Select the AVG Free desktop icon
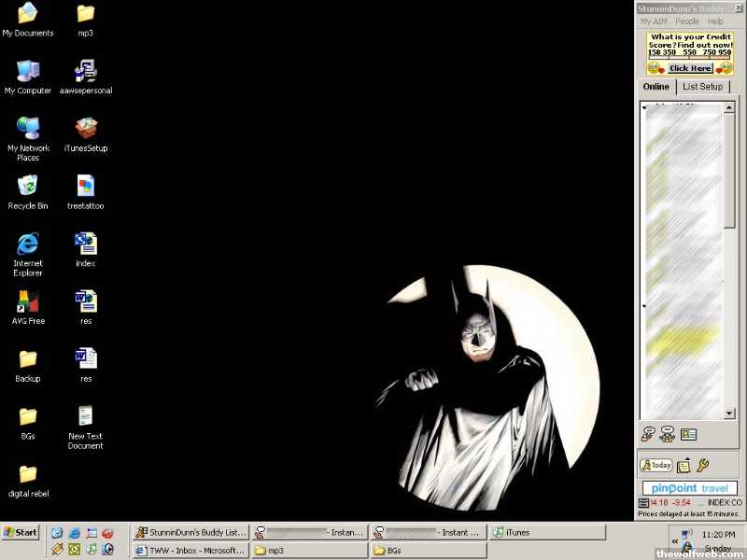 click(x=28, y=301)
